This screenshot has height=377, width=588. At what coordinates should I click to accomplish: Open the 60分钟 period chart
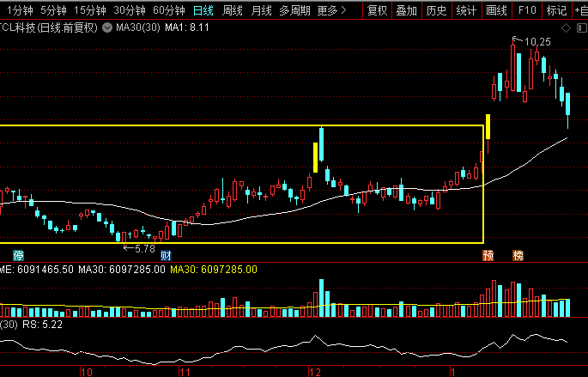pos(169,10)
